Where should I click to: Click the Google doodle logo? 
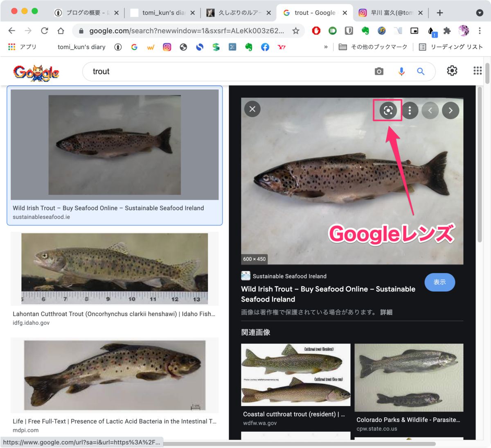pos(36,73)
